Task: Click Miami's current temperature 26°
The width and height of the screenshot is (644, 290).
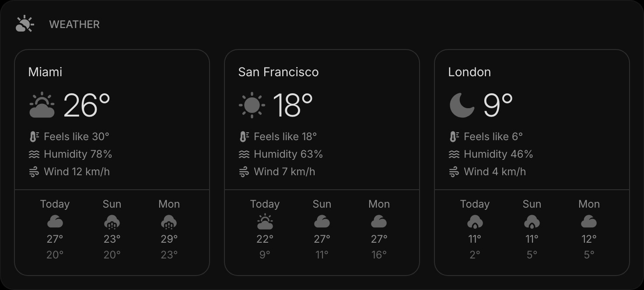Action: point(87,105)
